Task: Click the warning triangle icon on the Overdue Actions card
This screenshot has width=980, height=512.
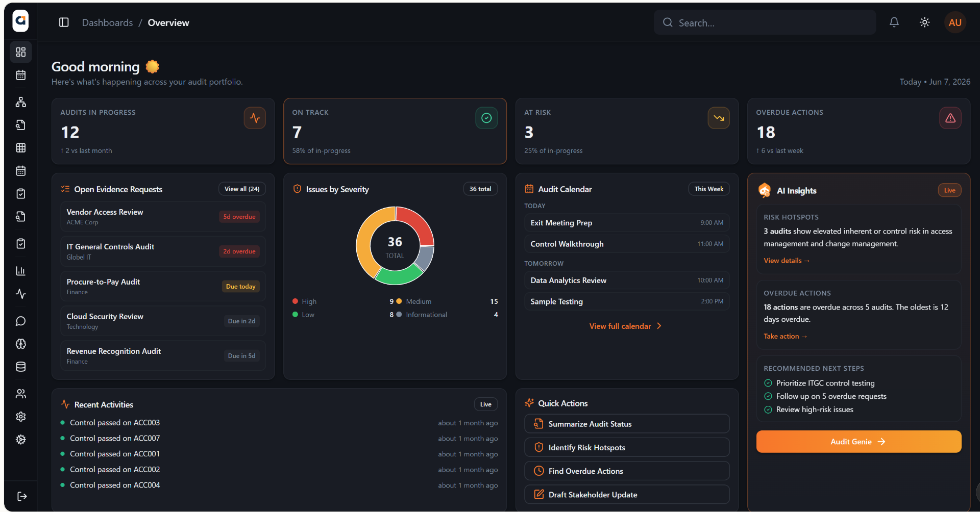Action: click(x=950, y=118)
